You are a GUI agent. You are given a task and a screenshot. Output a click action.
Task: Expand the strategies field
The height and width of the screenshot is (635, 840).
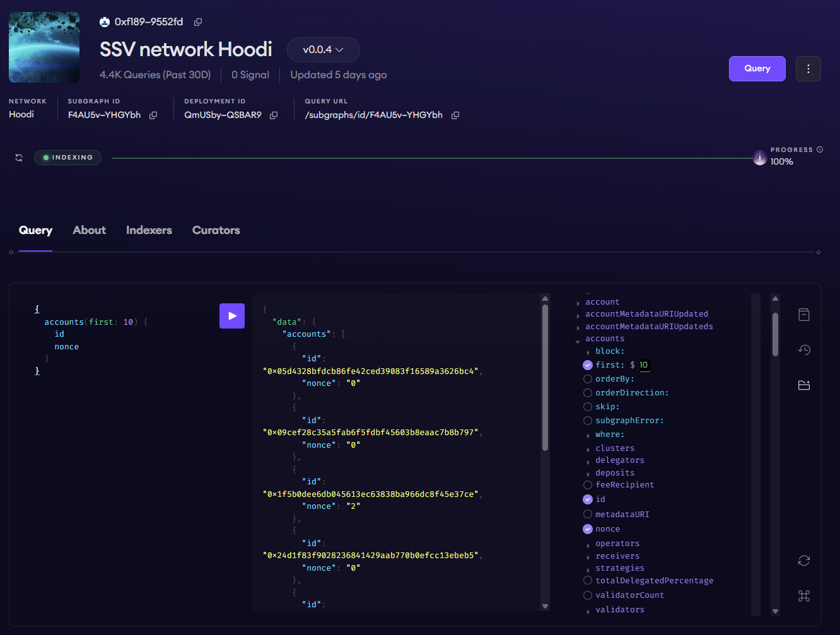[588, 569]
